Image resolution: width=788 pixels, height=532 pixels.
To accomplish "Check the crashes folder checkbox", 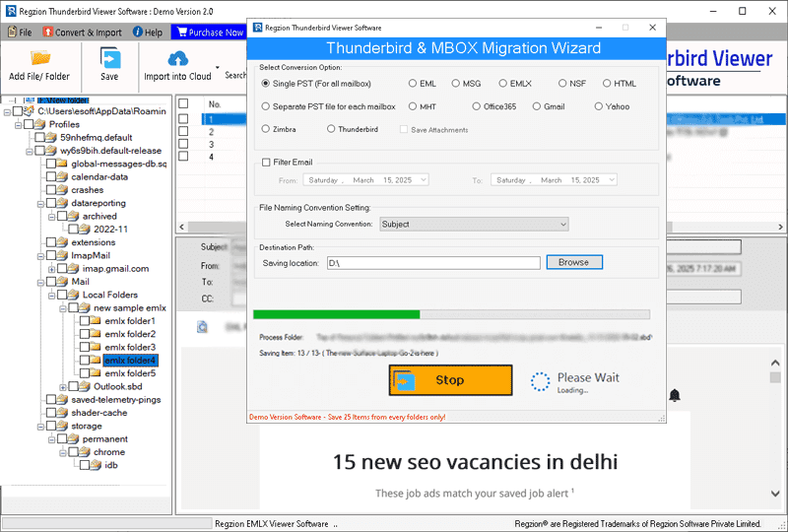I will click(x=51, y=189).
